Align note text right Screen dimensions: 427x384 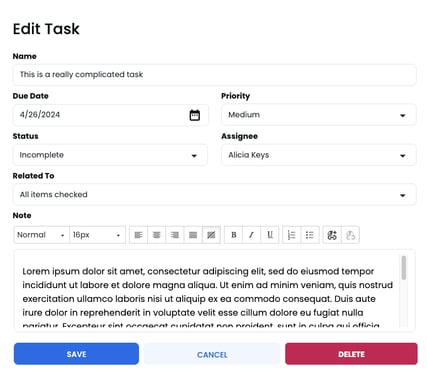coord(175,235)
